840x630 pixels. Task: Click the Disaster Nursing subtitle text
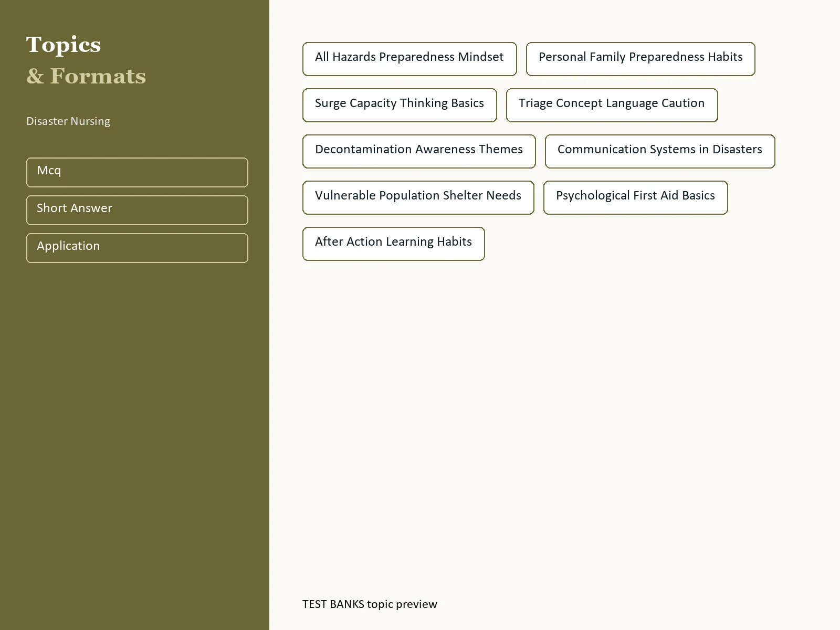tap(68, 121)
